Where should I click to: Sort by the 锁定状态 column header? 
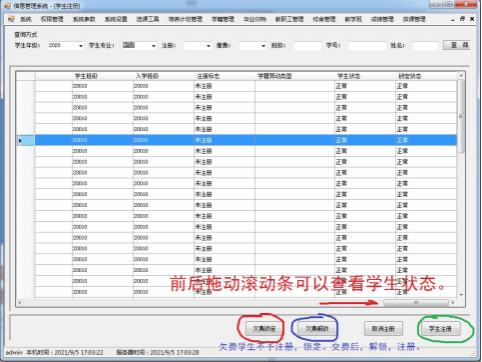426,76
